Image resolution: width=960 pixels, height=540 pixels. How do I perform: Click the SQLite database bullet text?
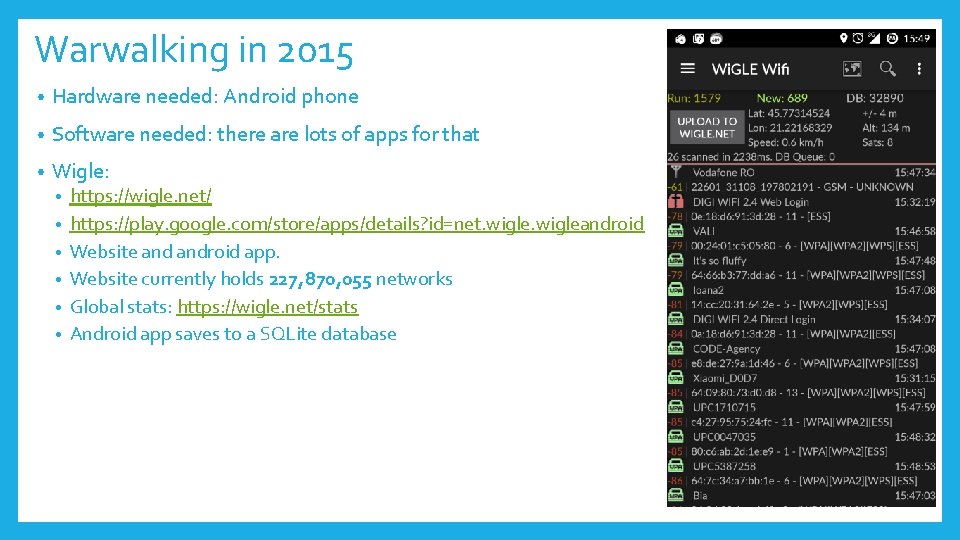[233, 334]
